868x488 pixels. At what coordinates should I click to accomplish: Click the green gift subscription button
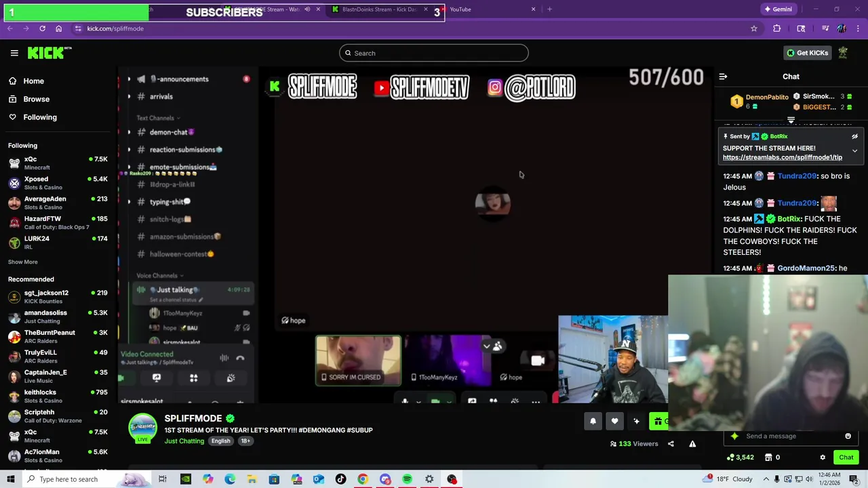[658, 422]
